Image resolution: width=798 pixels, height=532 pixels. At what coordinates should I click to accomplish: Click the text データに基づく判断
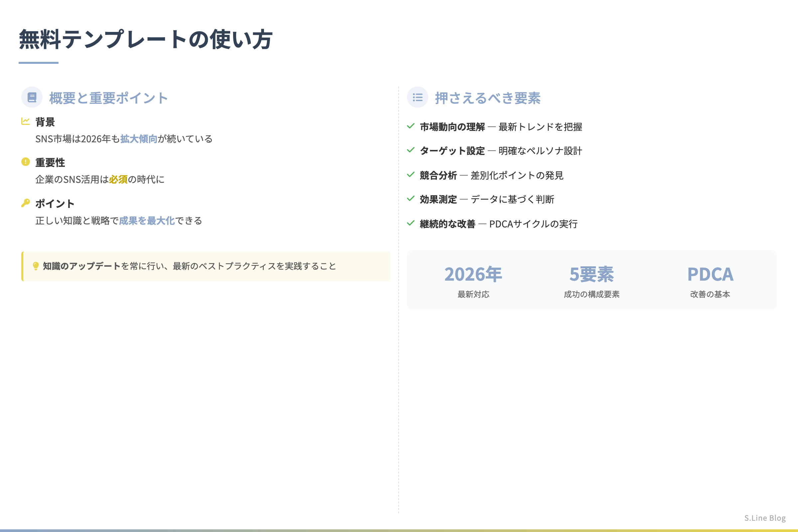tap(512, 199)
